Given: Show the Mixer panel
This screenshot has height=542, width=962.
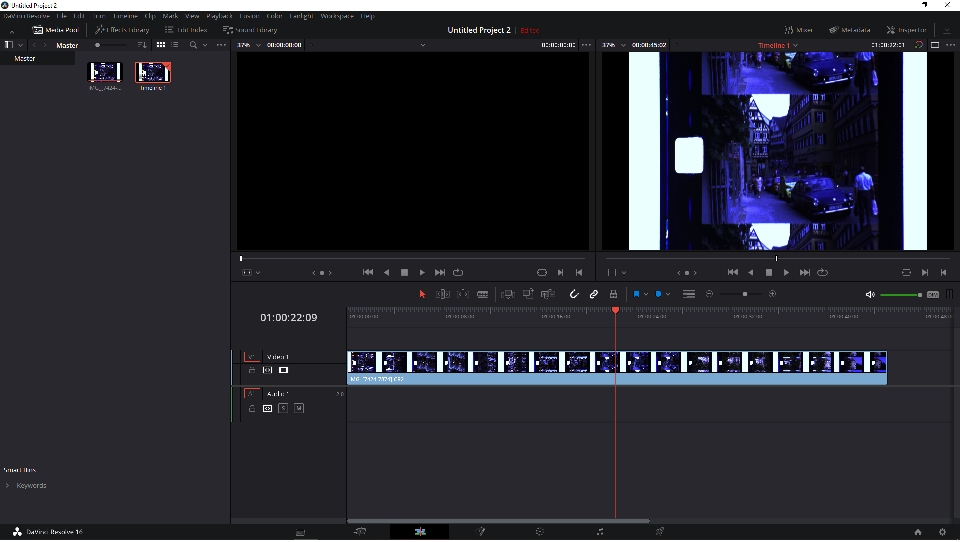Looking at the screenshot, I should click(798, 29).
